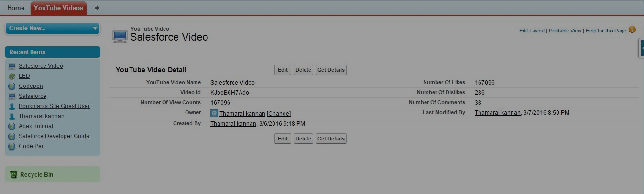Open the Home tab
This screenshot has height=194, width=644.
[16, 8]
